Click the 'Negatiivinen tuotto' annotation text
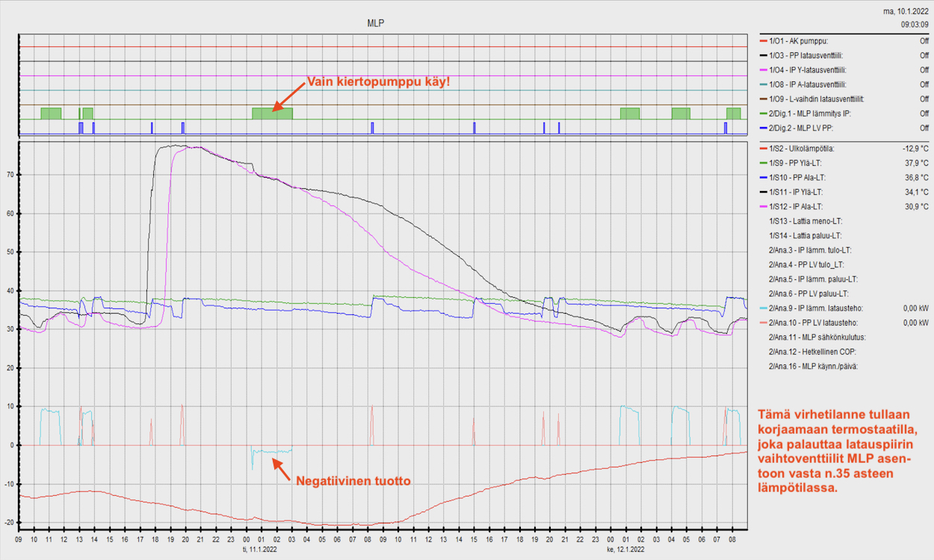 pyautogui.click(x=353, y=482)
